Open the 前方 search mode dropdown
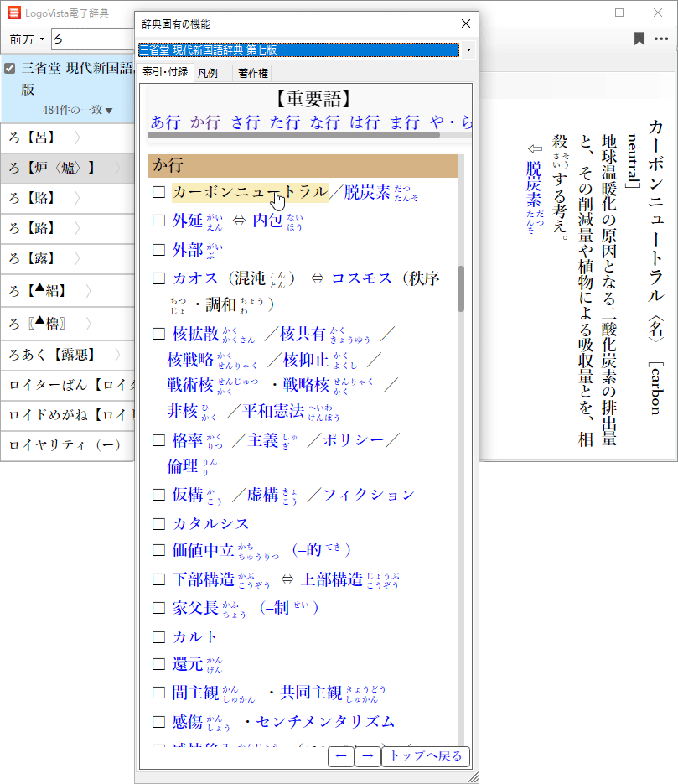Viewport: 678px width, 784px height. 27,39
